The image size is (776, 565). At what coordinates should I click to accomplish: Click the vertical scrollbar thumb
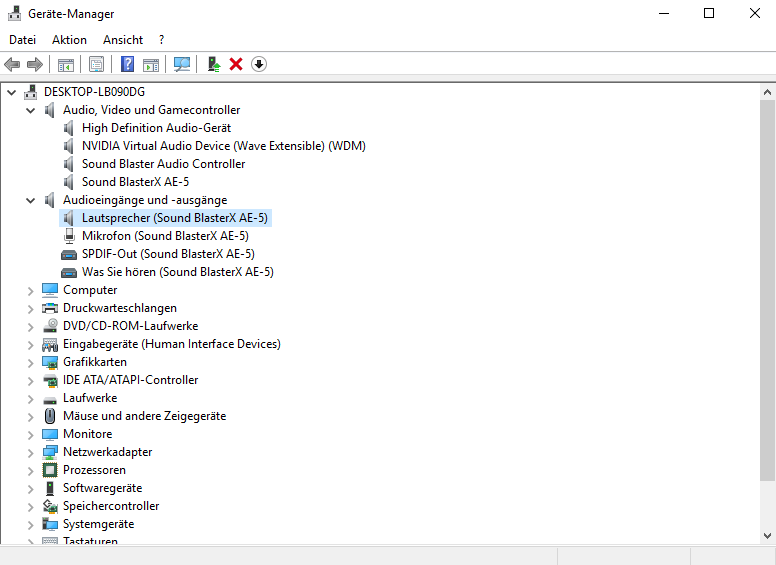click(x=767, y=290)
